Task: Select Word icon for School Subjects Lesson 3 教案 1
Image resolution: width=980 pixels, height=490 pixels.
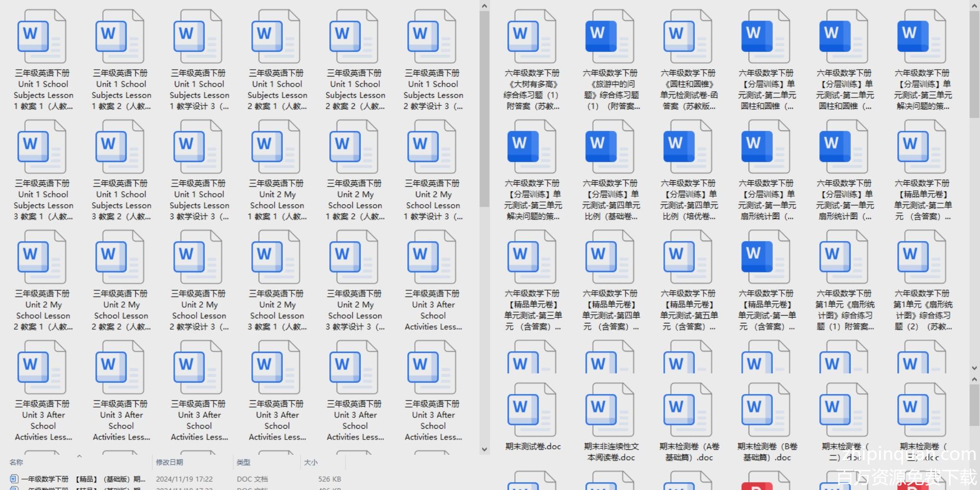Action: tap(42, 147)
